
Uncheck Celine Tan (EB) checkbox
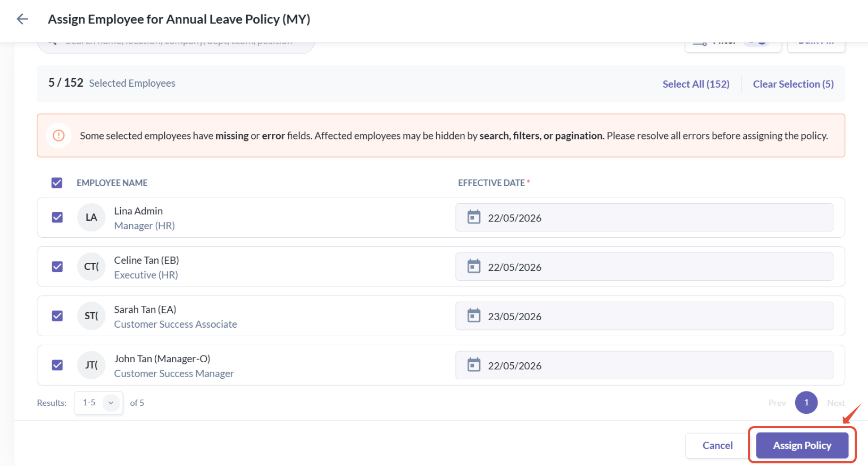pos(57,267)
